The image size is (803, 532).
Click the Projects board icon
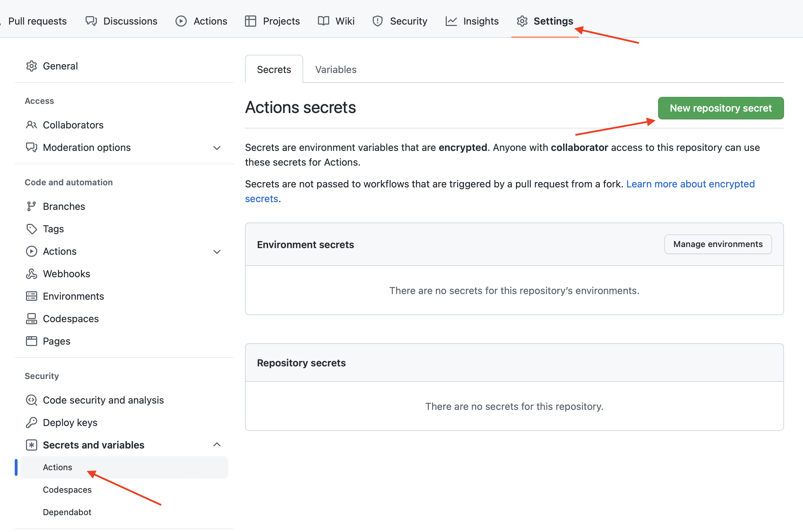[250, 21]
